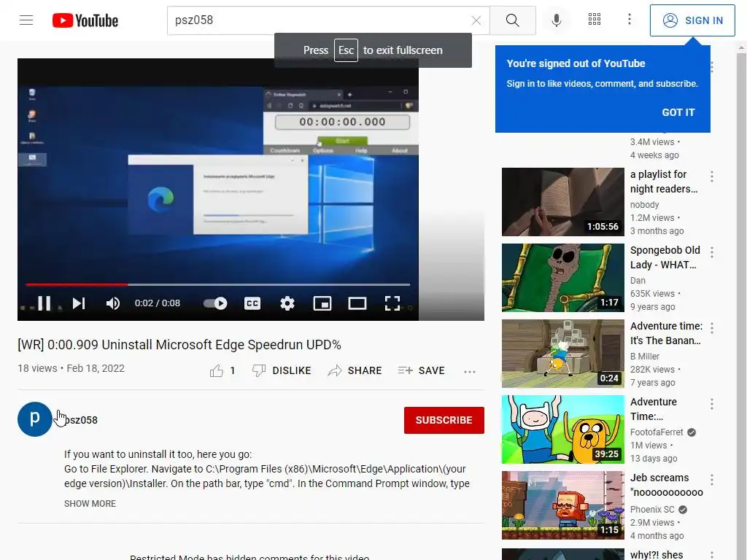
Task: Pause the playing video
Action: point(44,303)
